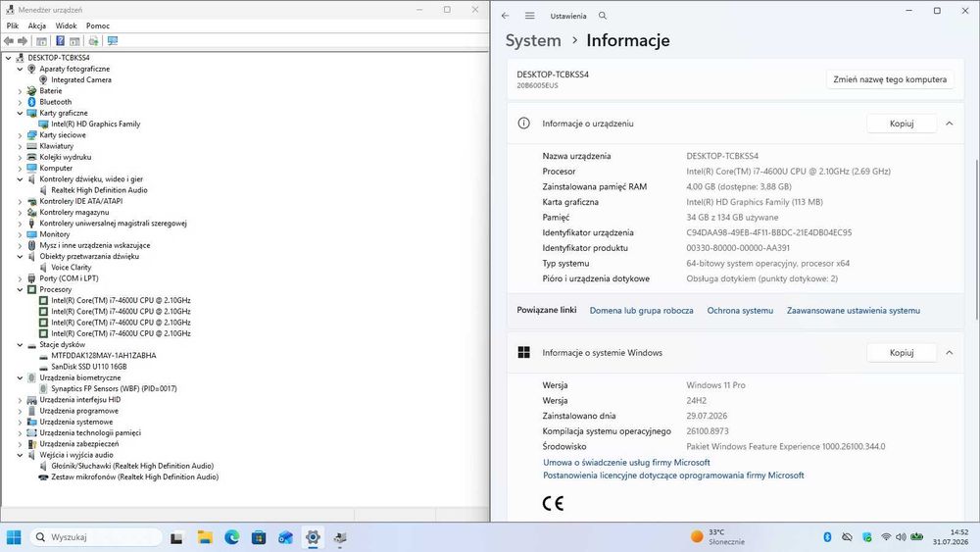Select Zestaw mikrofonów (Realtek High Definition Audio)
This screenshot has height=552, width=980.
pyautogui.click(x=135, y=477)
